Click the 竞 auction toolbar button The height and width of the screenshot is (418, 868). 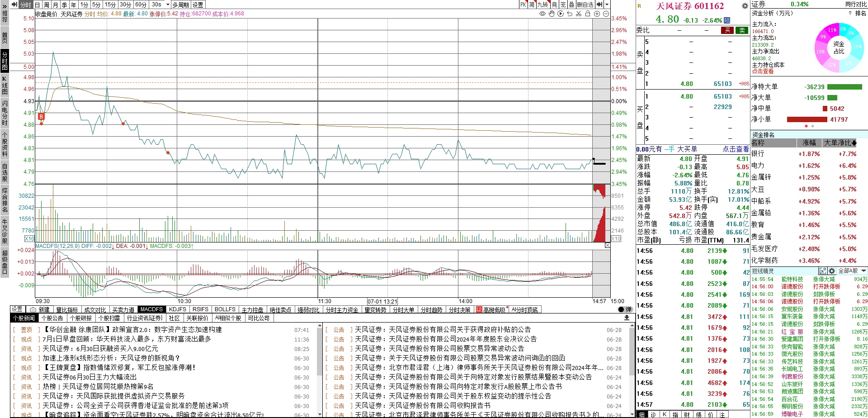555,5
